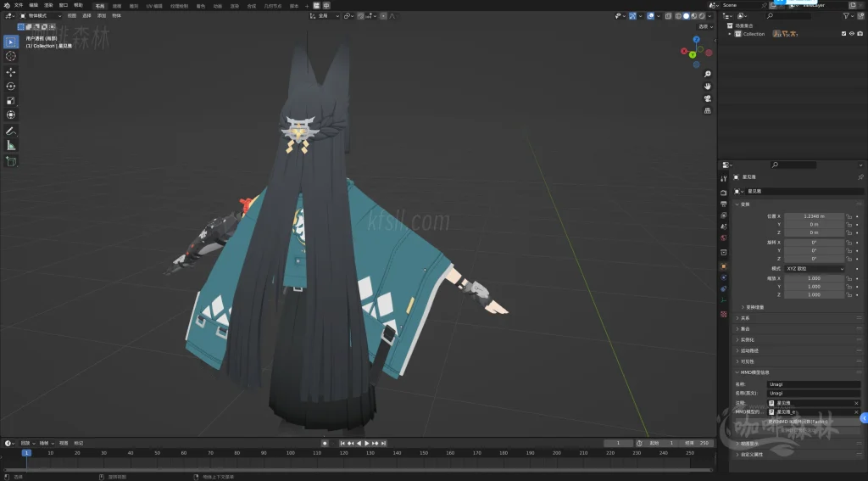Viewport: 868px width, 481px height.
Task: Select the Move tool
Action: tap(10, 72)
